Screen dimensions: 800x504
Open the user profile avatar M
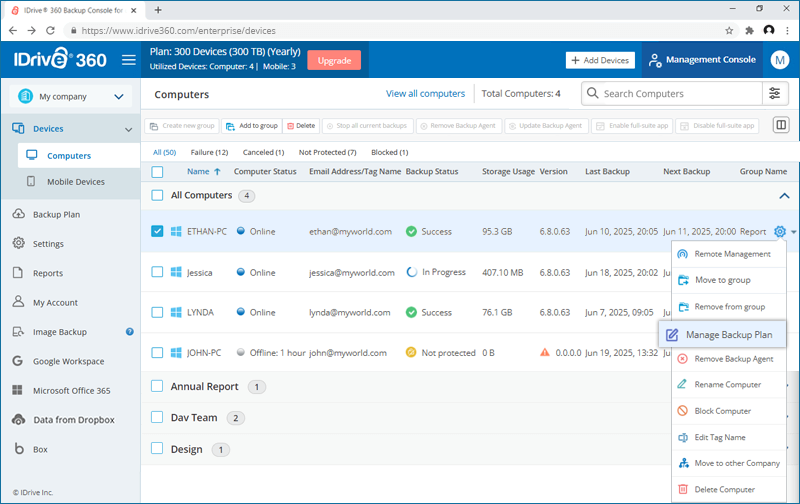click(x=779, y=60)
